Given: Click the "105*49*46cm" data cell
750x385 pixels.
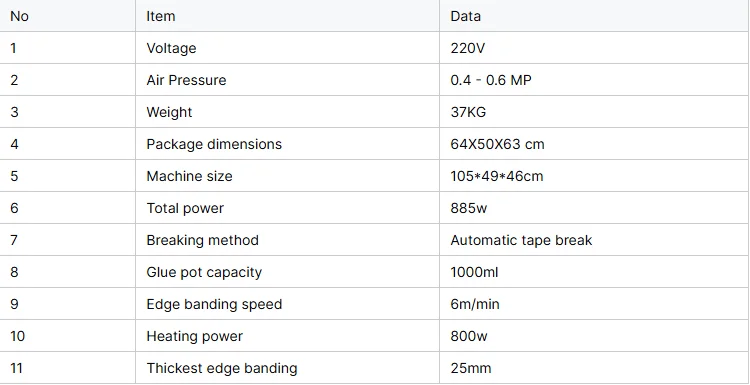Looking at the screenshot, I should [x=595, y=176].
